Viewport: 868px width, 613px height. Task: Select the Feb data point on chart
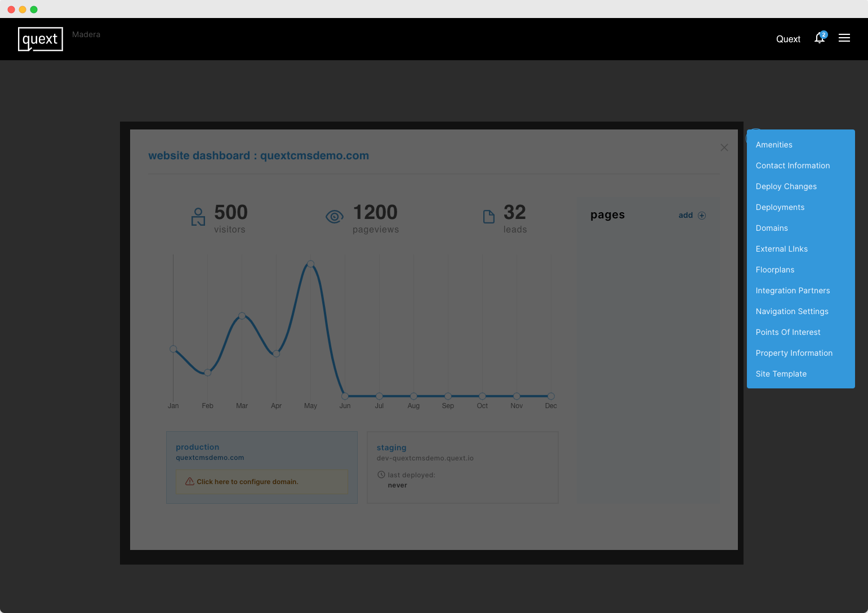[x=207, y=373]
